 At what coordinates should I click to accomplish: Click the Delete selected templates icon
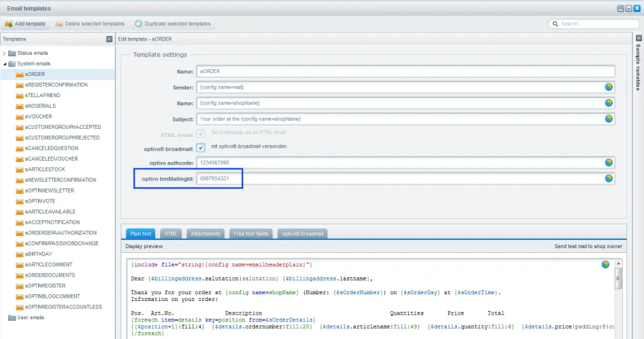click(x=59, y=24)
